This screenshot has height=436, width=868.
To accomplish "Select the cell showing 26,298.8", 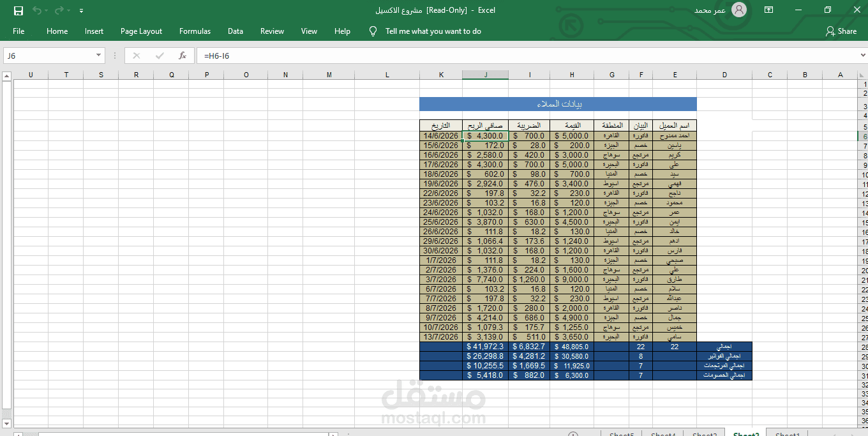I will pos(486,356).
